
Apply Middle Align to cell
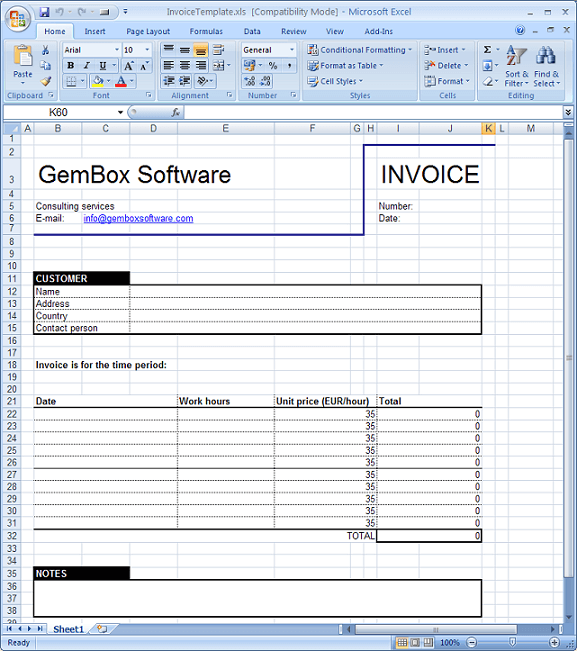point(185,50)
